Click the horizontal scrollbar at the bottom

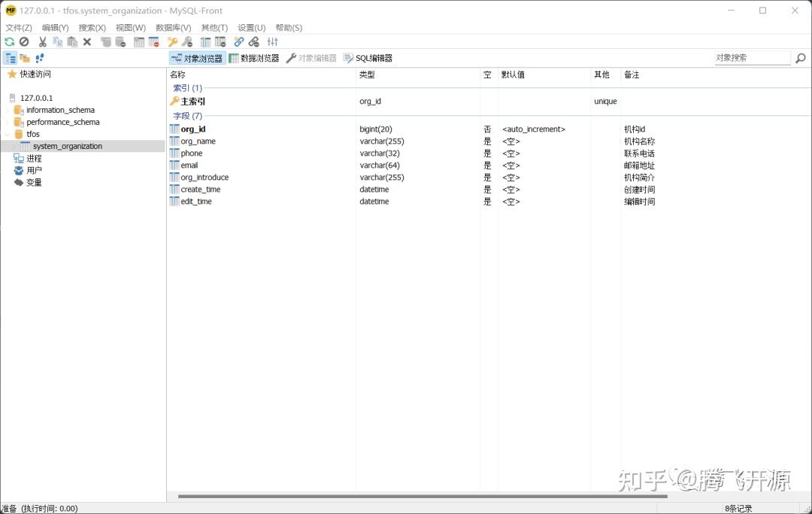[x=421, y=496]
